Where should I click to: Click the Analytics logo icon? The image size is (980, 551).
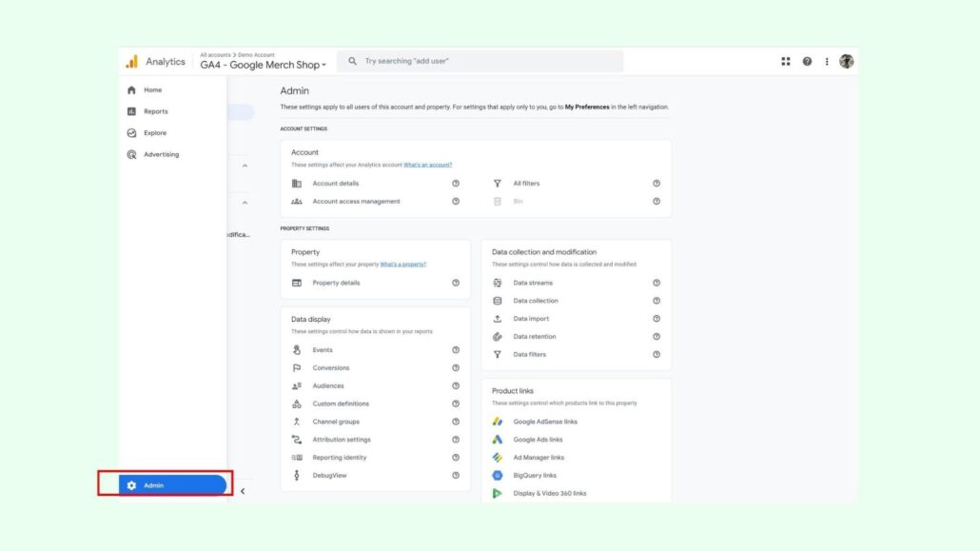pos(131,62)
